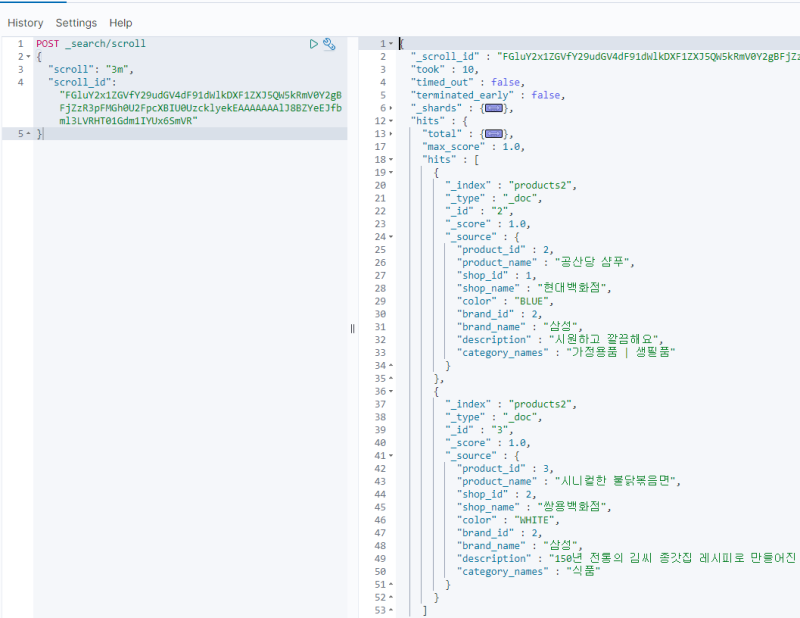Screen dimensions: 800x618
Task: Collapse the root response object on line 1
Action: 390,44
